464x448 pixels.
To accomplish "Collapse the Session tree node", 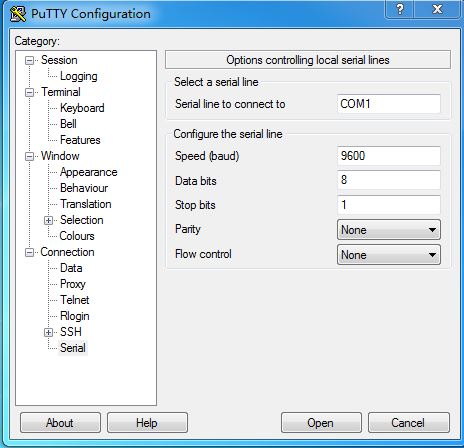I will click(30, 60).
